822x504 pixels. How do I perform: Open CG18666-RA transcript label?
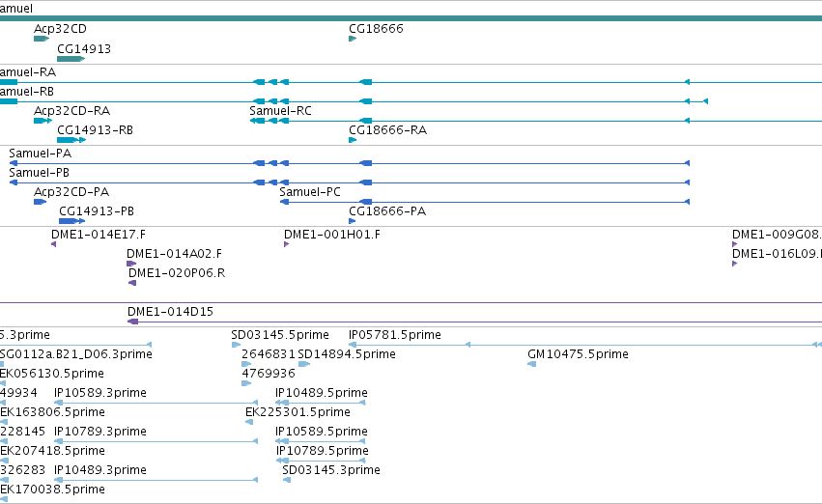pos(388,130)
